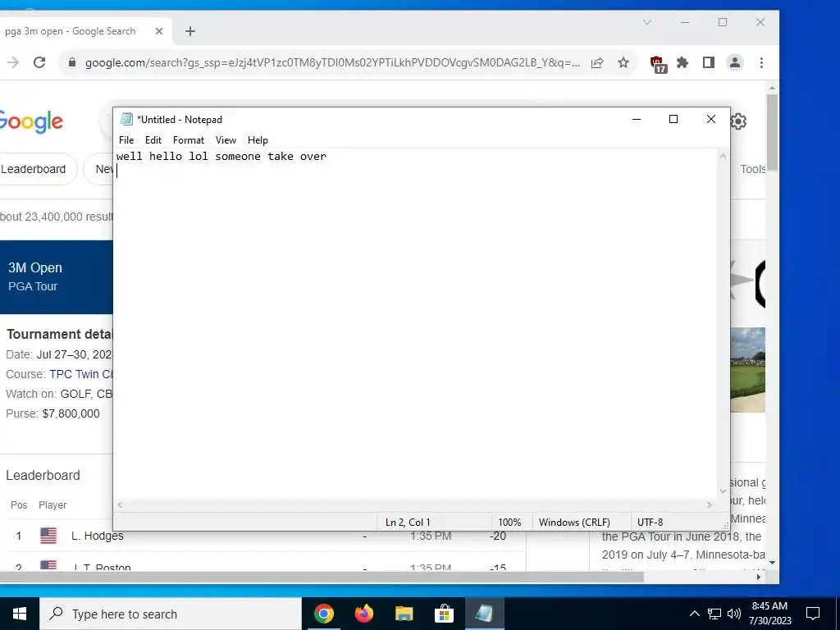Click the Notepad title bar icon
Image resolution: width=840 pixels, height=630 pixels.
(126, 119)
